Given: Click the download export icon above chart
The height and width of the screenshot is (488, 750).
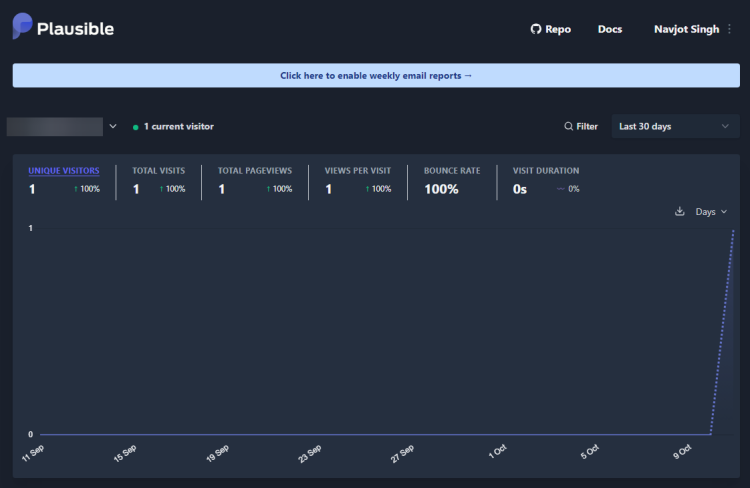Looking at the screenshot, I should click(x=679, y=211).
